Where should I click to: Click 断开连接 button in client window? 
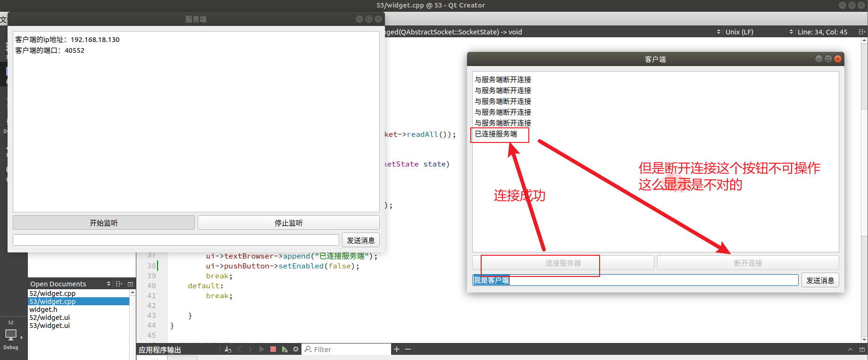pos(748,263)
